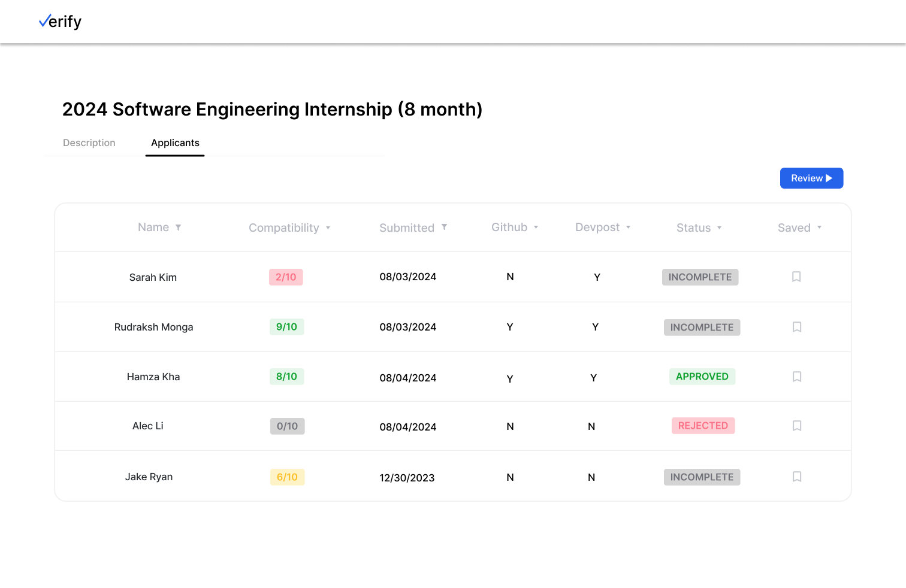Save Jake Ryan using bookmark icon
The height and width of the screenshot is (588, 906).
coord(797,477)
